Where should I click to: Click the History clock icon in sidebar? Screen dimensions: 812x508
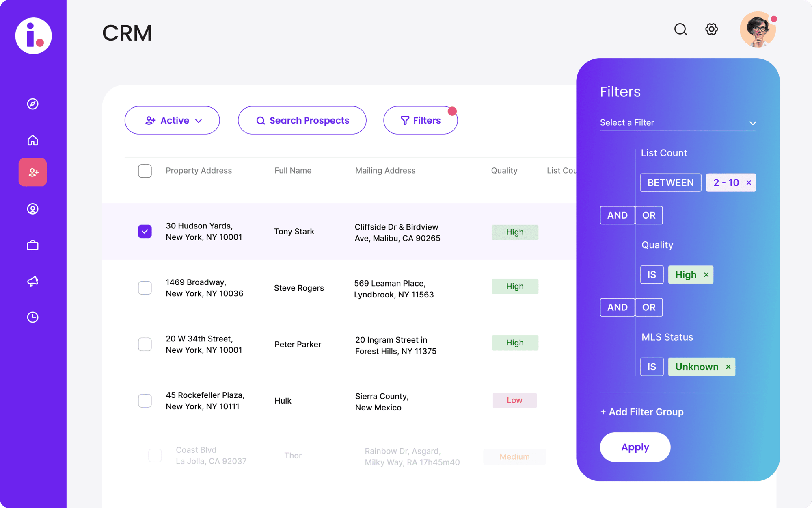pyautogui.click(x=33, y=316)
